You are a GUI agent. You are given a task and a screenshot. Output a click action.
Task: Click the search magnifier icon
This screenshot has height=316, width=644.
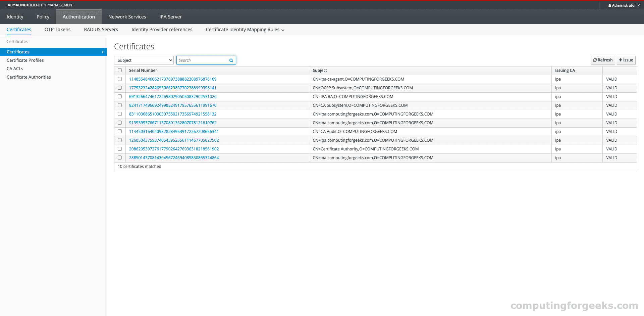[x=231, y=60]
